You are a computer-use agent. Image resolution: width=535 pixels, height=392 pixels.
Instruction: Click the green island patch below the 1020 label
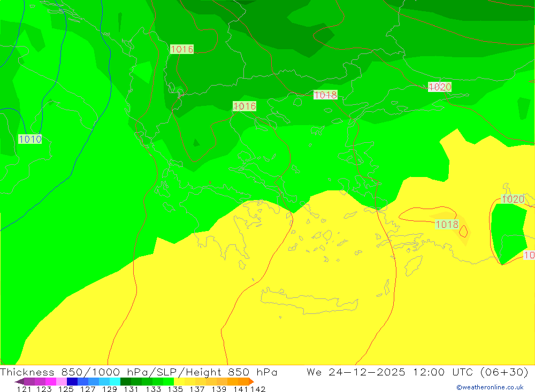point(509,233)
